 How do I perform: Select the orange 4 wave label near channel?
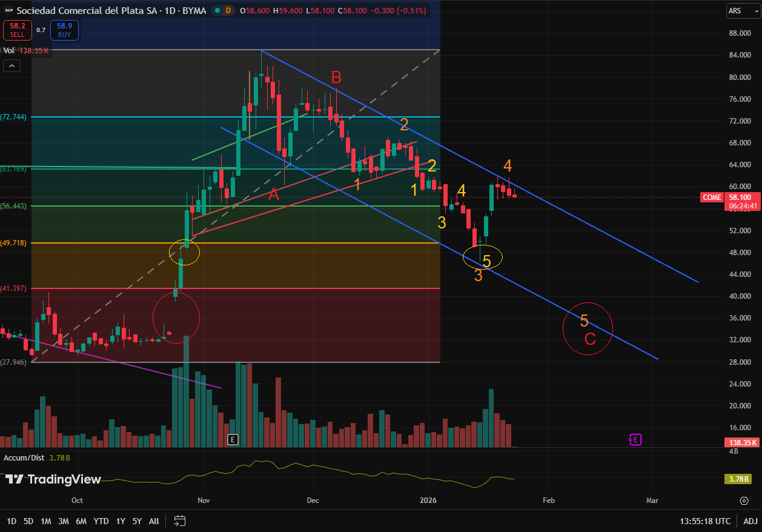coord(508,165)
